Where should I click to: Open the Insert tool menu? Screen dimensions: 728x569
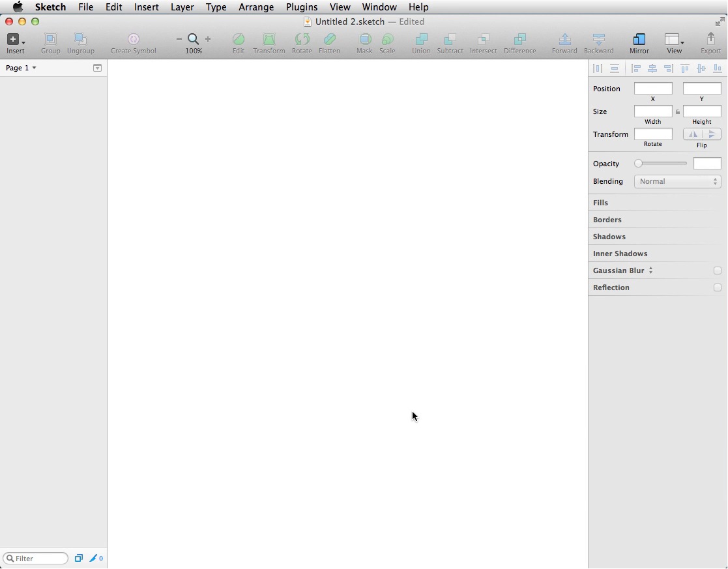point(15,40)
